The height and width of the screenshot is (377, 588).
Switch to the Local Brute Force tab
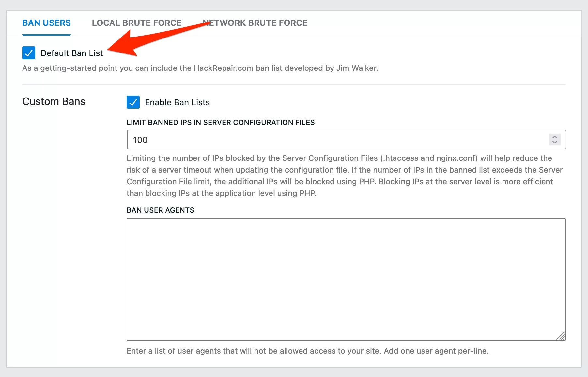[136, 23]
